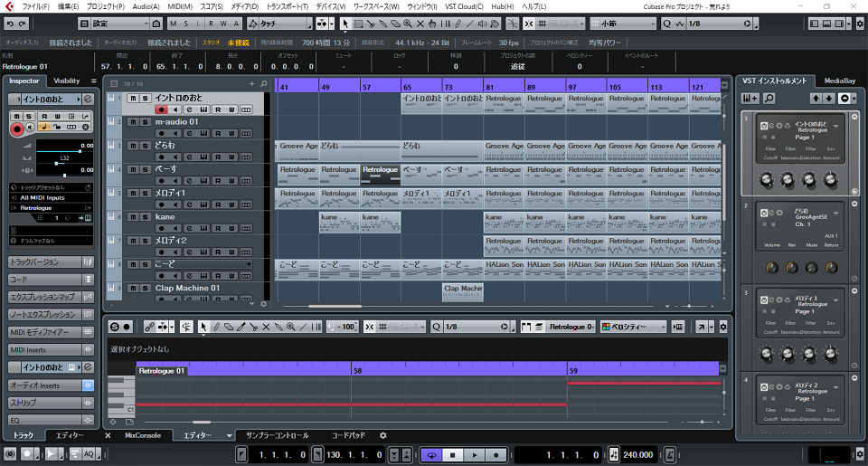Open the MIDI(M) menu
The image size is (868, 466).
pyautogui.click(x=180, y=6)
